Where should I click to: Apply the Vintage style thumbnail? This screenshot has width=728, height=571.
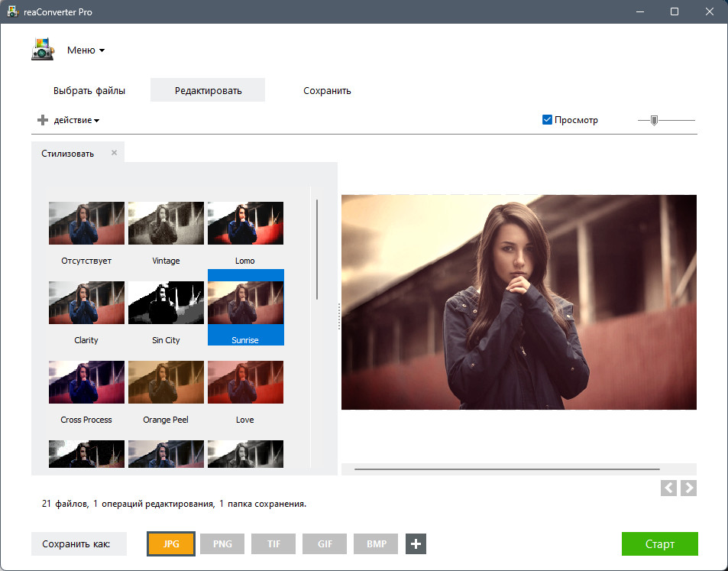(x=166, y=223)
